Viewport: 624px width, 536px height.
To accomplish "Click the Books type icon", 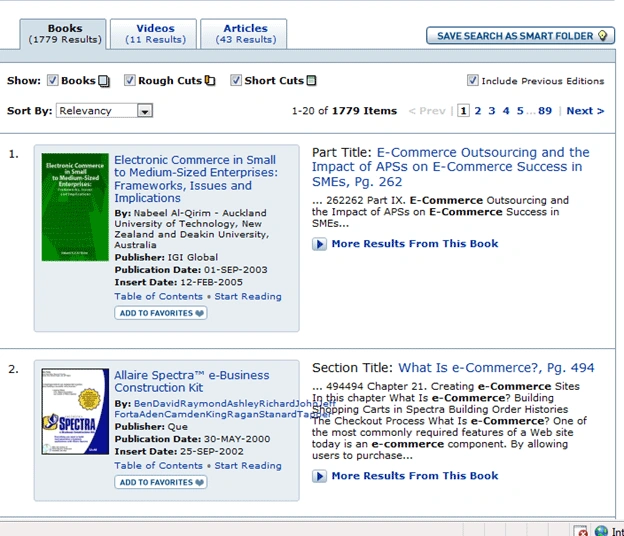I will [x=104, y=81].
